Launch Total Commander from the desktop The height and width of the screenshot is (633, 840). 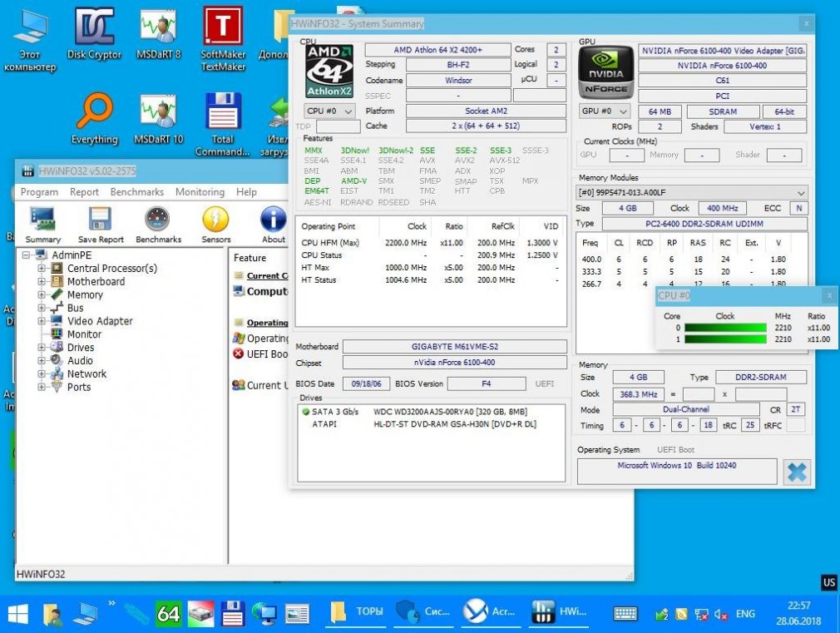coord(223,124)
